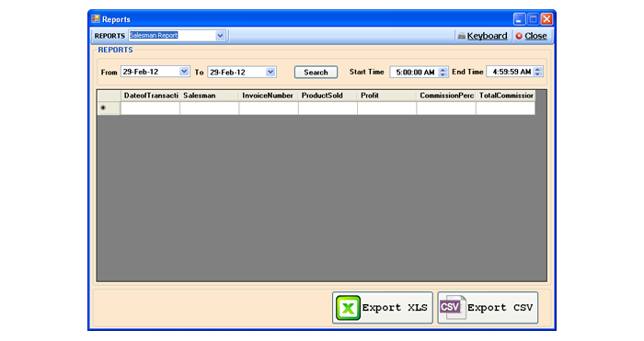The image size is (644, 341).
Task: Increase the Start Time with up arrow
Action: coord(443,70)
